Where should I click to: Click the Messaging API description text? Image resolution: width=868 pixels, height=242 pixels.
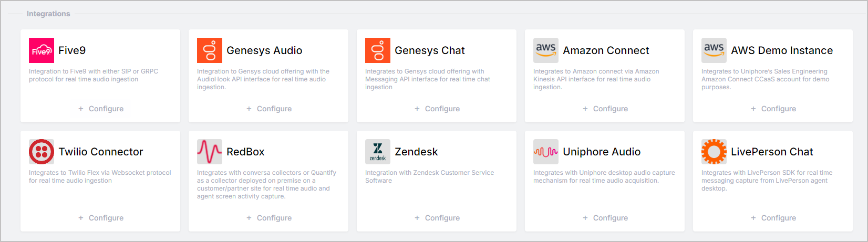coord(428,79)
